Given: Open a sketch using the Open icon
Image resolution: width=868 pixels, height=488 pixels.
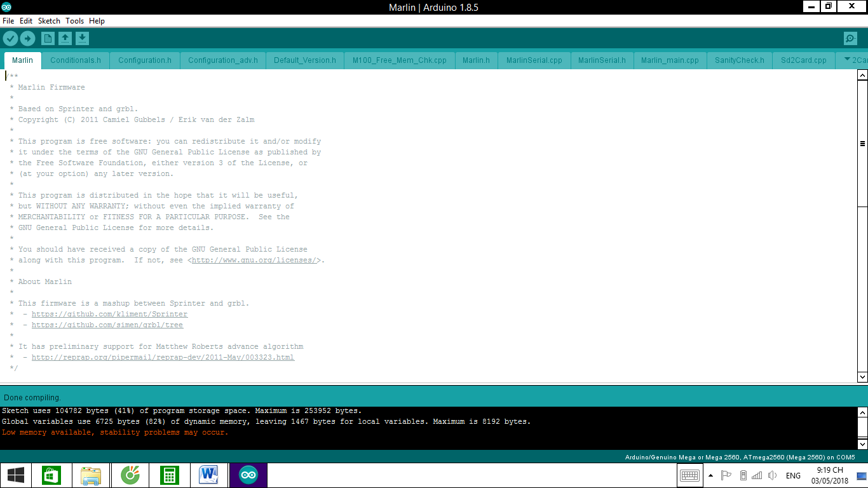Looking at the screenshot, I should point(65,39).
